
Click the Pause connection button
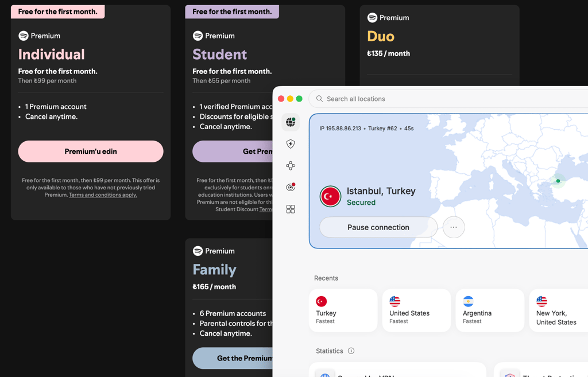[x=378, y=227]
